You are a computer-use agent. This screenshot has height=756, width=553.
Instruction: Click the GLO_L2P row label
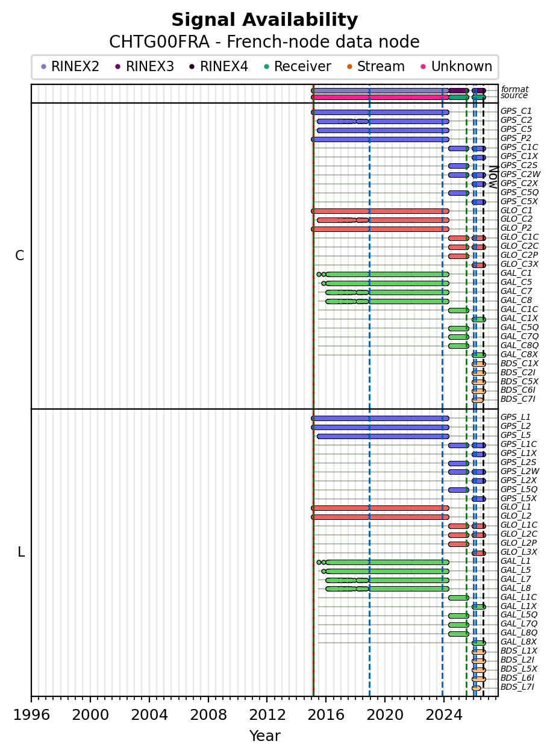pos(519,543)
